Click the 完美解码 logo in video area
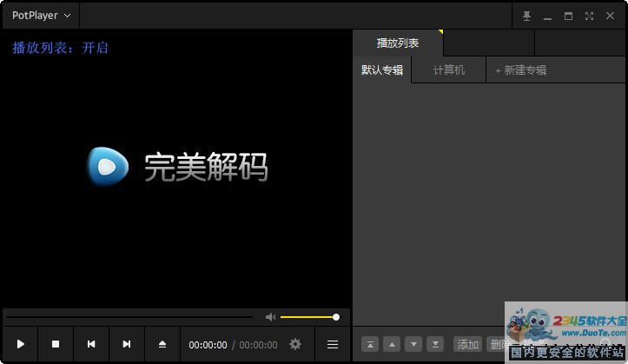Viewport: 628px width, 364px height. [177, 167]
